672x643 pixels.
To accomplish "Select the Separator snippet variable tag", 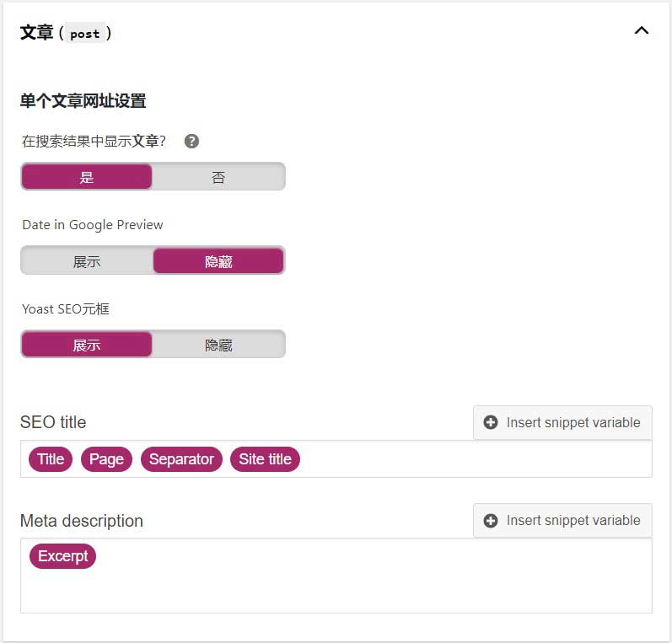I will [181, 459].
